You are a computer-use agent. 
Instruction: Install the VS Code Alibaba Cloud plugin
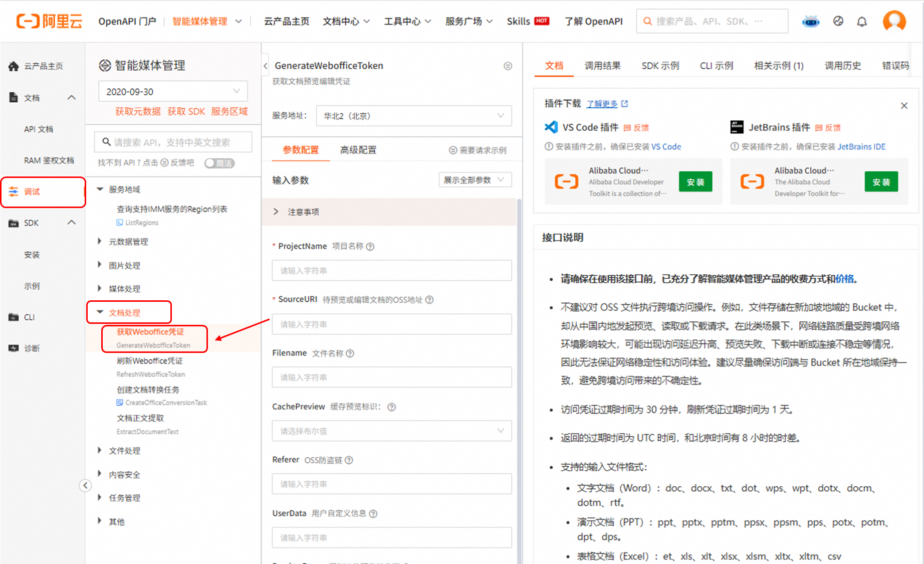[x=696, y=182]
